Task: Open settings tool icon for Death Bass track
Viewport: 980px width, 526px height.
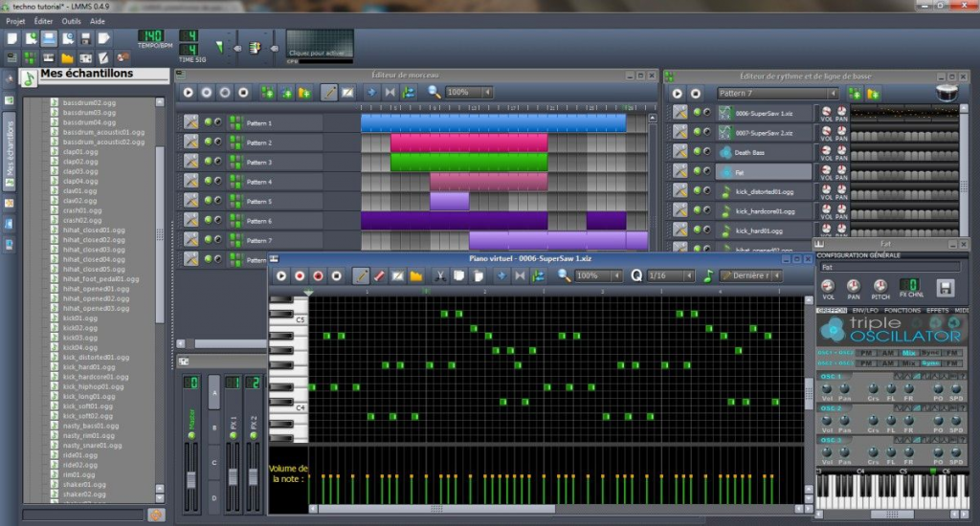Action: [680, 152]
